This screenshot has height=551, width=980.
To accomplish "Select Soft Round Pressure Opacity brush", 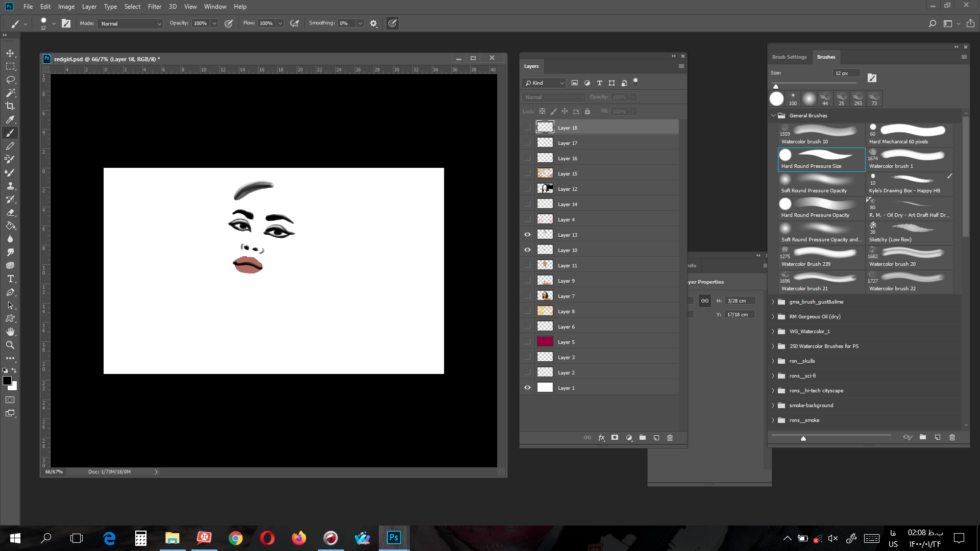I will [x=821, y=184].
